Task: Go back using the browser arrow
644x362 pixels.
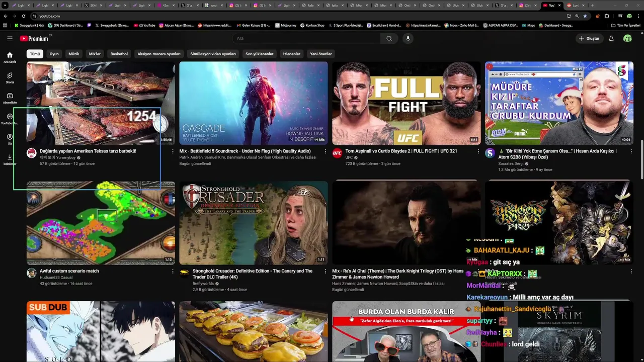Action: pos(6,16)
